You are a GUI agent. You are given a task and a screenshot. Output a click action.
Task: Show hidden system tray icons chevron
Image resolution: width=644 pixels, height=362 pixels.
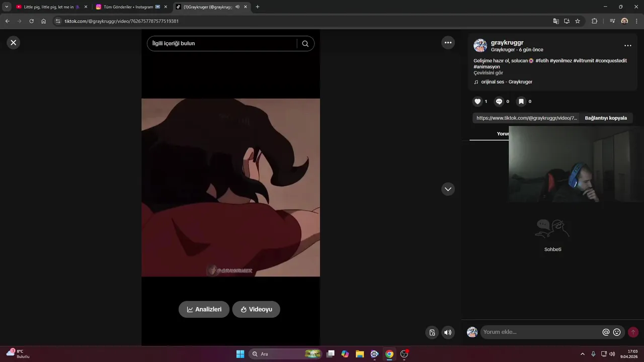(583, 354)
